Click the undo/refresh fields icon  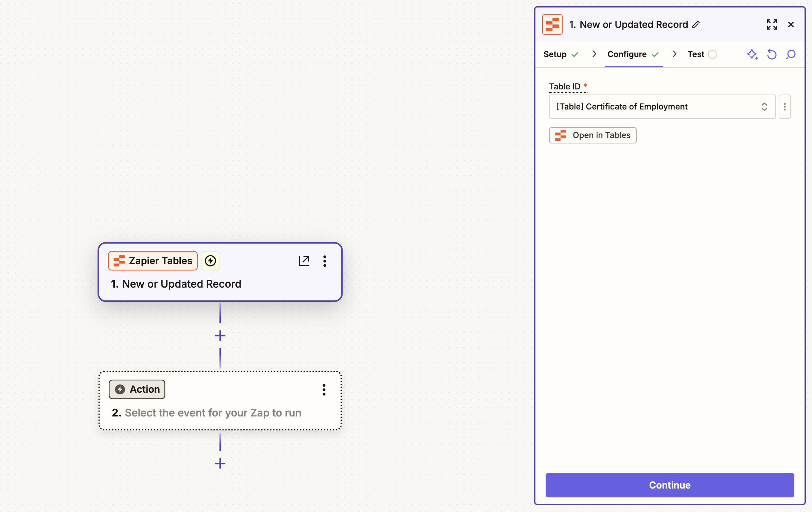(x=772, y=54)
